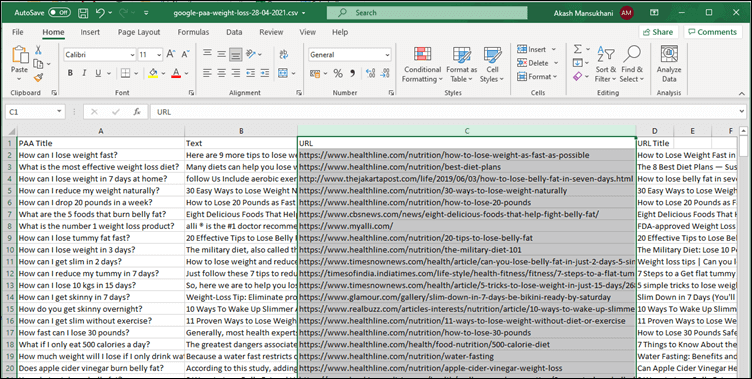Image resolution: width=752 pixels, height=379 pixels.
Task: Click the Increase Decimal icon
Action: tap(370, 73)
